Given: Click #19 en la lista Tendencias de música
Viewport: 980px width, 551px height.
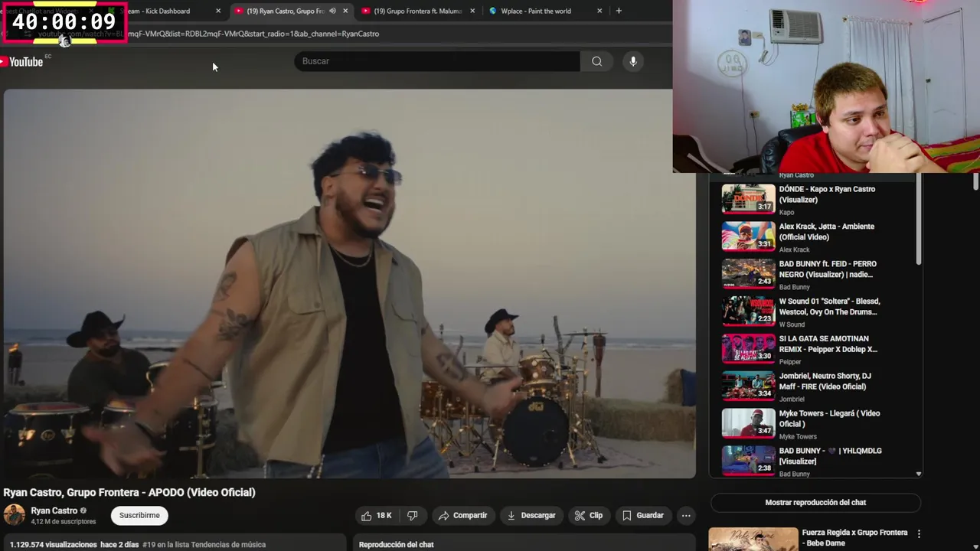Looking at the screenshot, I should click(204, 545).
